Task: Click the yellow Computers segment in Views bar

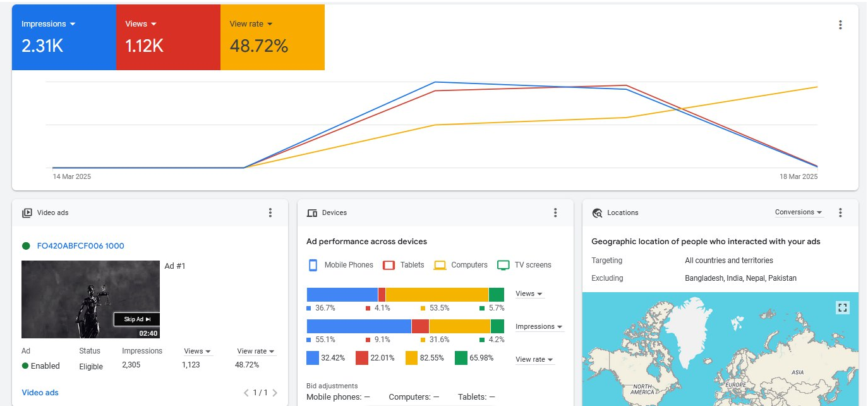Action: click(437, 295)
